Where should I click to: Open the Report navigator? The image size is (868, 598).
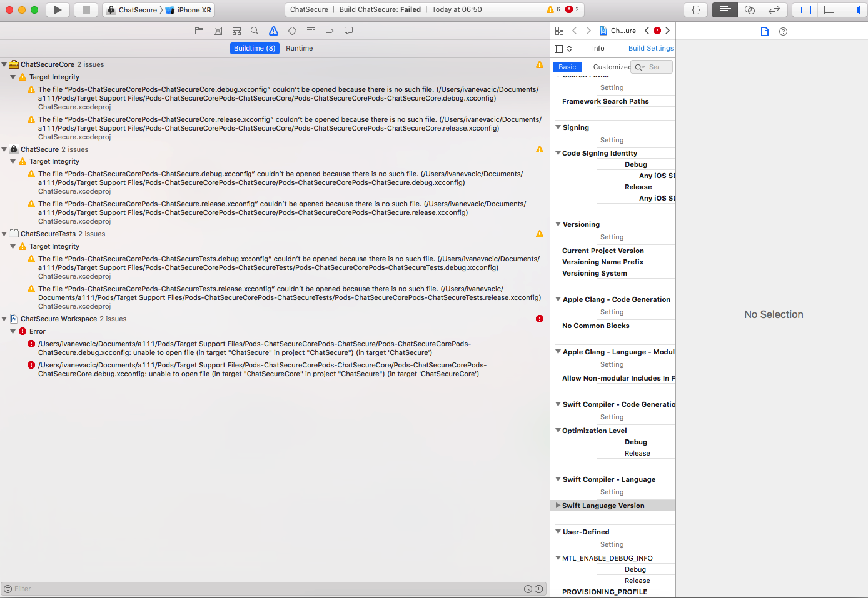point(348,31)
